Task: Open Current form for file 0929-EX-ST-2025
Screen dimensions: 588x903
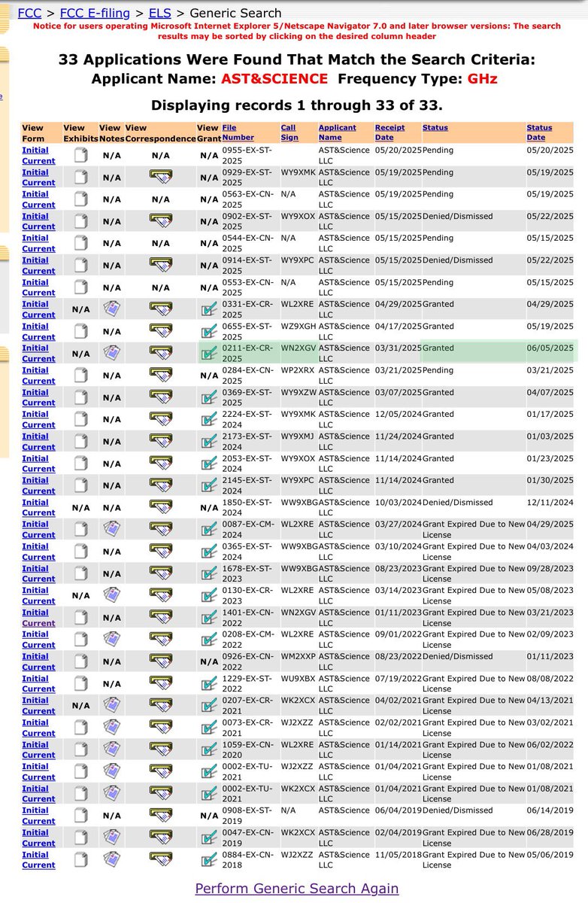Action: [38, 183]
